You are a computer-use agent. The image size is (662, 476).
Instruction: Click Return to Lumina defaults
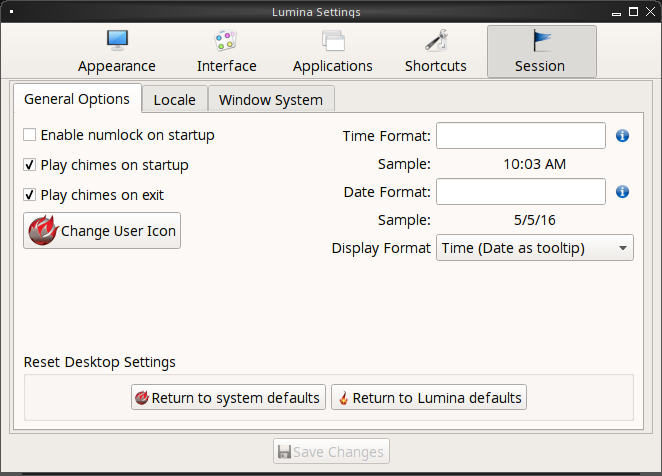[x=429, y=397]
